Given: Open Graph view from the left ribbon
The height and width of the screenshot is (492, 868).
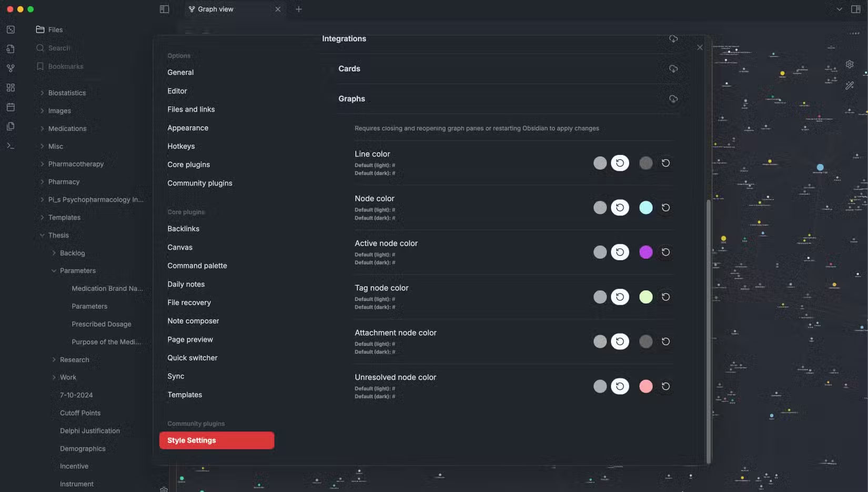Looking at the screenshot, I should [10, 68].
